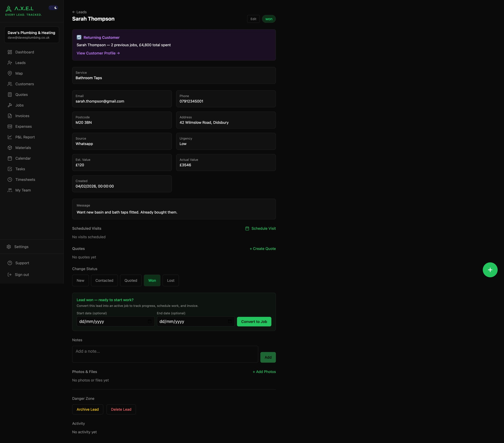
Task: Set the lead status to Lost
Action: [x=171, y=280]
